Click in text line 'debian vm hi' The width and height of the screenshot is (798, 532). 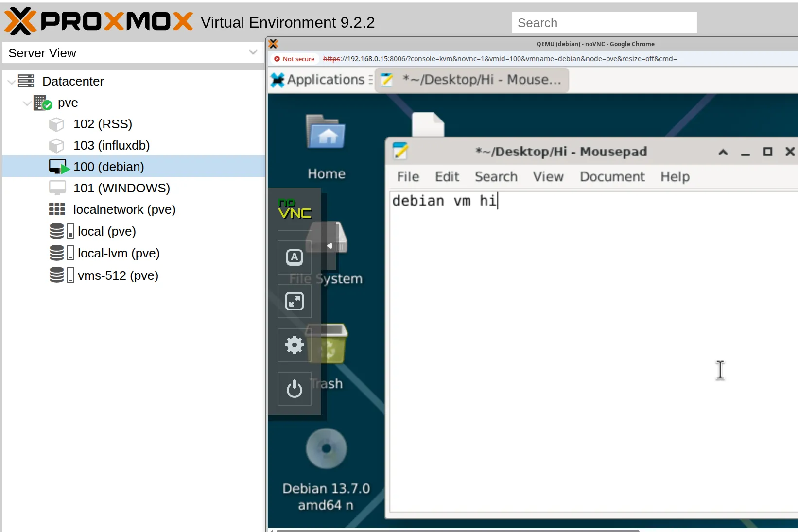point(444,201)
